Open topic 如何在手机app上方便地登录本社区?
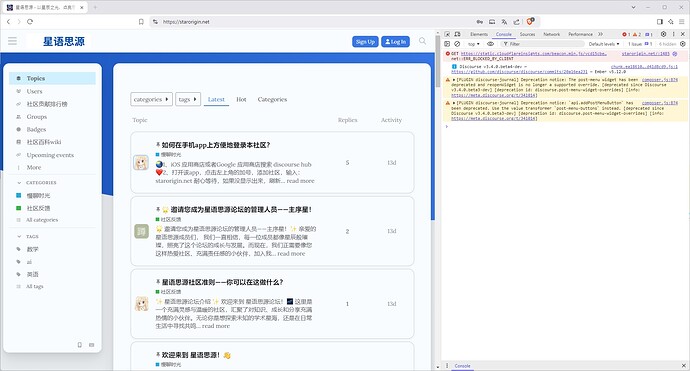 (216, 145)
